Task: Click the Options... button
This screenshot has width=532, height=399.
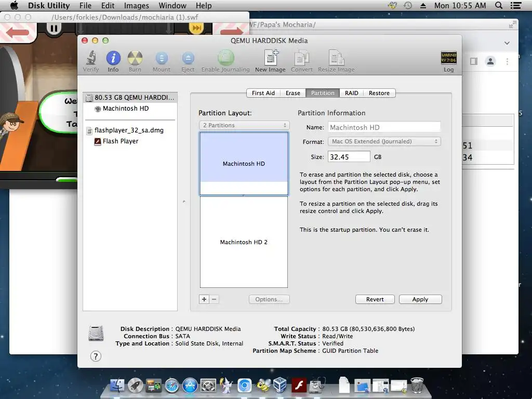Action: pyautogui.click(x=269, y=299)
